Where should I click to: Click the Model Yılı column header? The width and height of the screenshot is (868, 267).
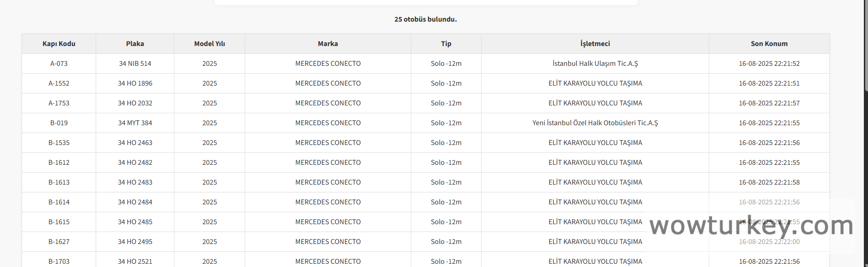point(209,44)
